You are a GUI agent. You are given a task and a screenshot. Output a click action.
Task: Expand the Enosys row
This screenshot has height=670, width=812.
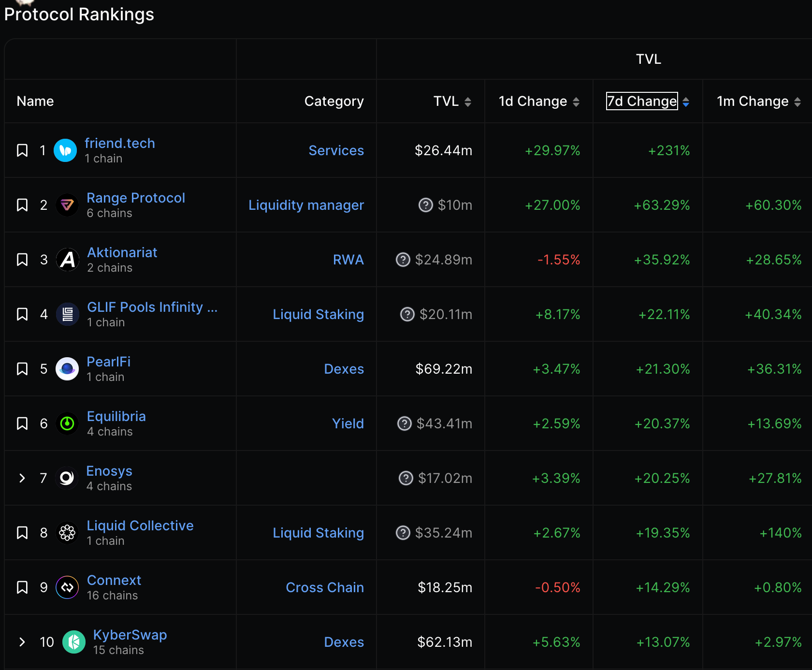tap(22, 478)
